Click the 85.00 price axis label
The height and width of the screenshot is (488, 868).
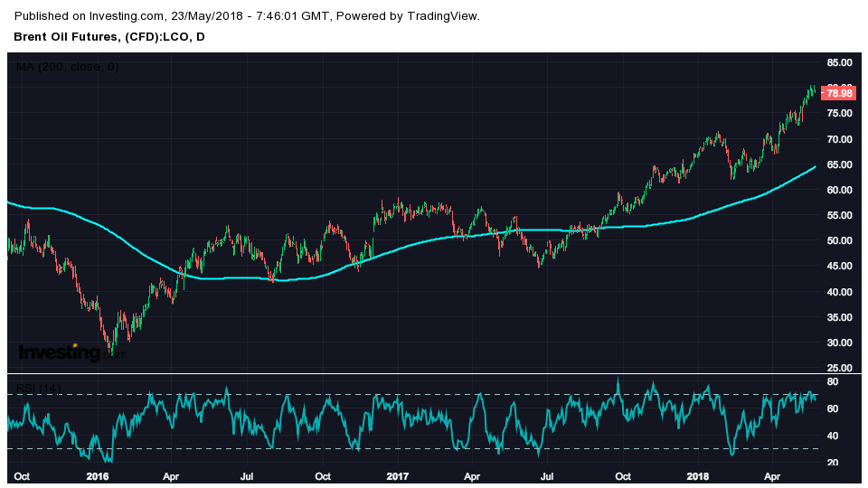pos(839,62)
